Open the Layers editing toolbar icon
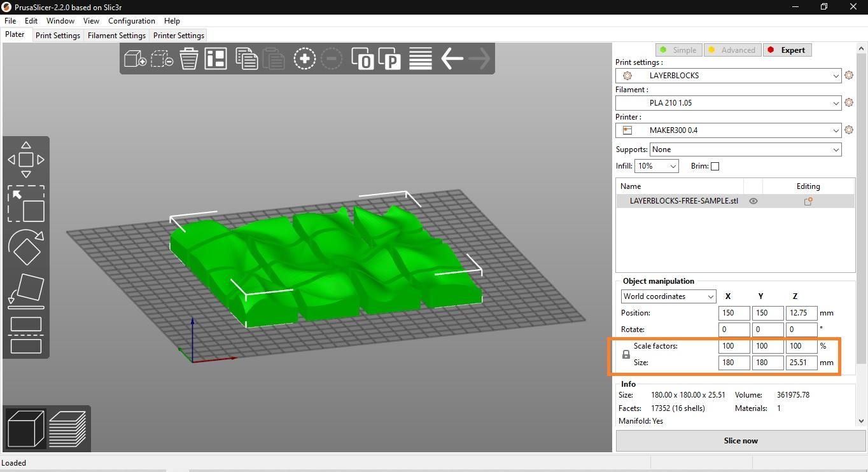 pyautogui.click(x=421, y=59)
